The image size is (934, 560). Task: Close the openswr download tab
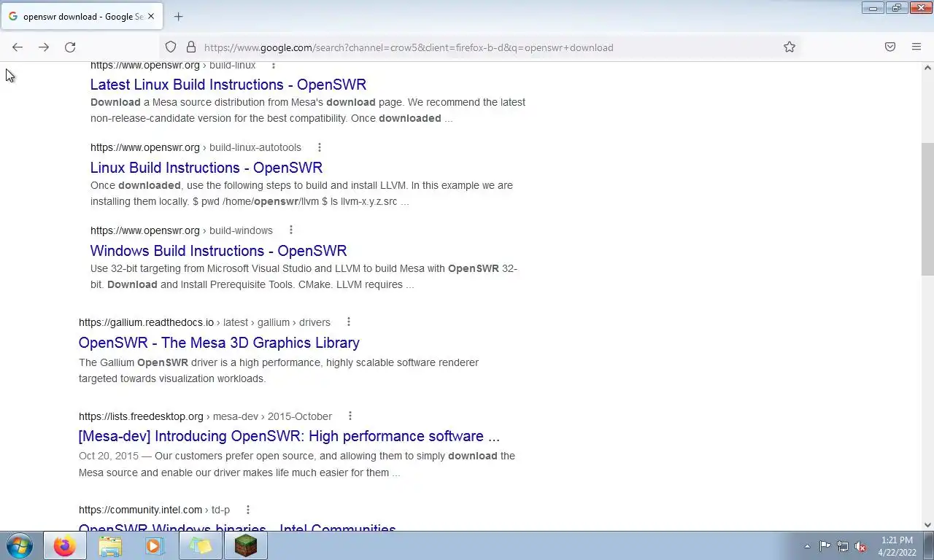(151, 16)
